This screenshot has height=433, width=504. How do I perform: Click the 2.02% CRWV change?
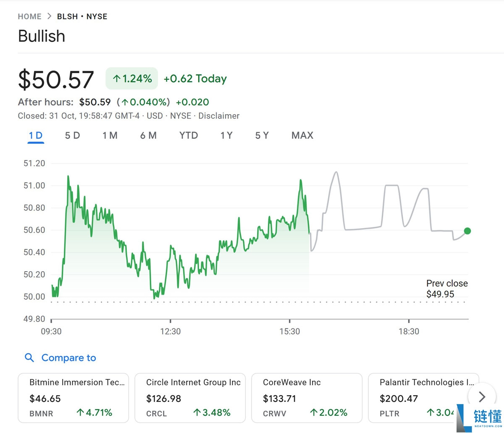(328, 413)
